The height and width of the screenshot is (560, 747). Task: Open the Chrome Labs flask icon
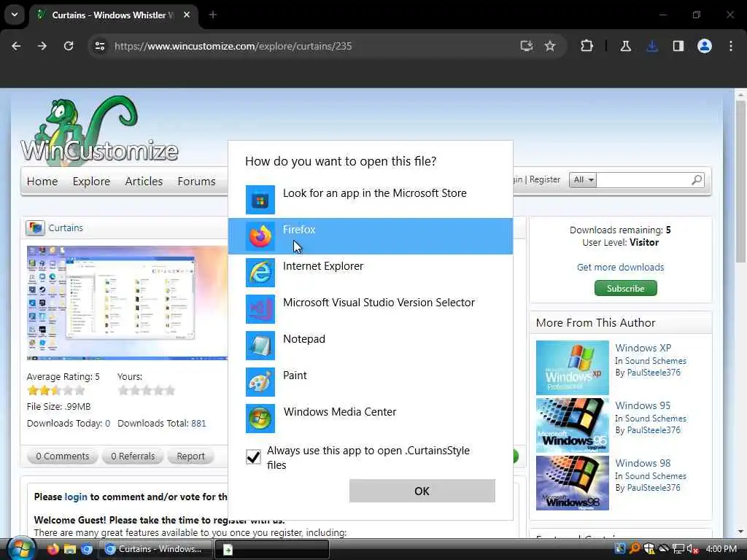coord(625,46)
